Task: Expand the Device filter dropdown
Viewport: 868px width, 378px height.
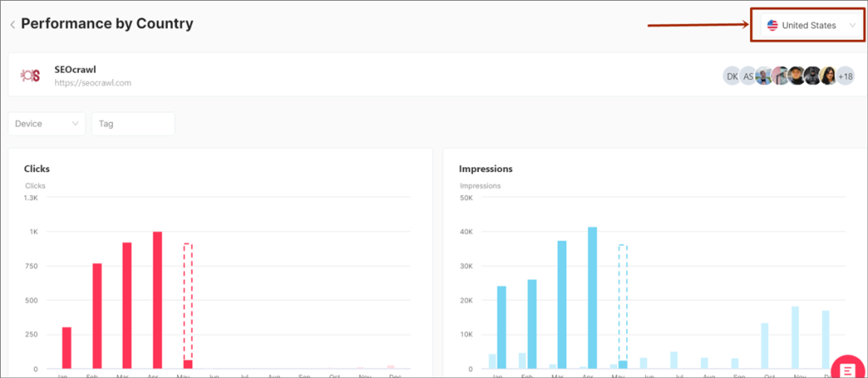Action: (x=47, y=124)
